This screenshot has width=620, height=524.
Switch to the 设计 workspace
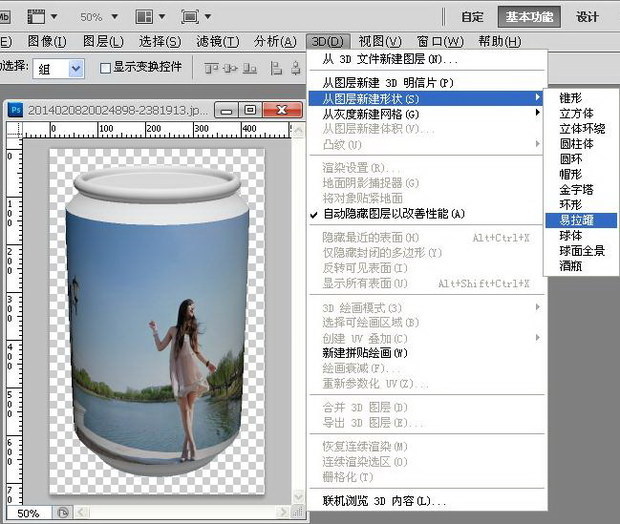click(587, 17)
